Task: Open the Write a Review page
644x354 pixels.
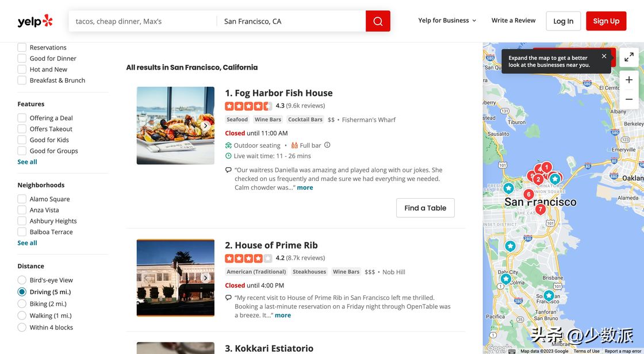Action: click(x=513, y=21)
